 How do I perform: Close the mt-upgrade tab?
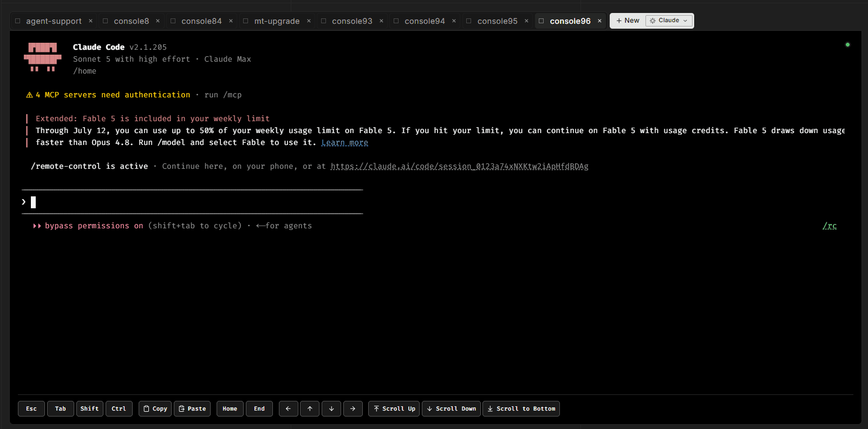point(309,21)
